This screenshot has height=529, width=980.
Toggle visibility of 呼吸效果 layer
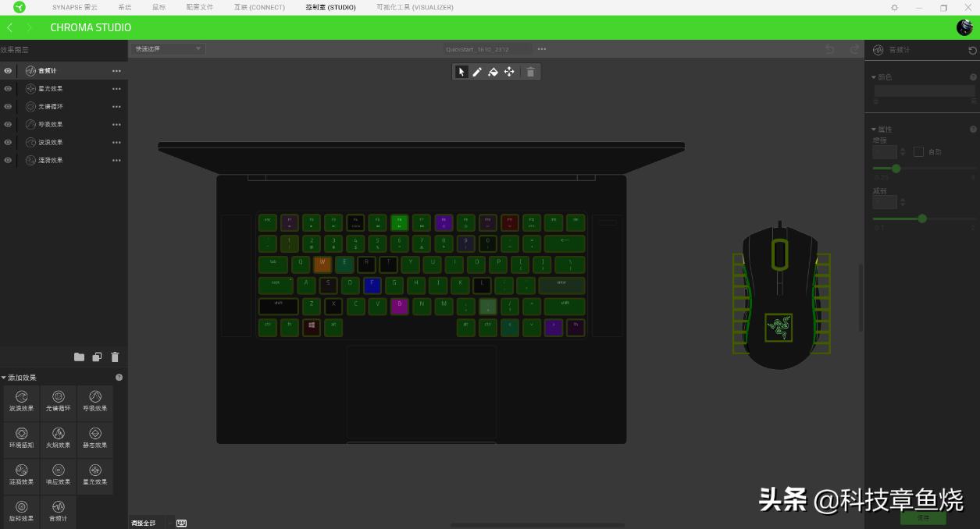8,124
